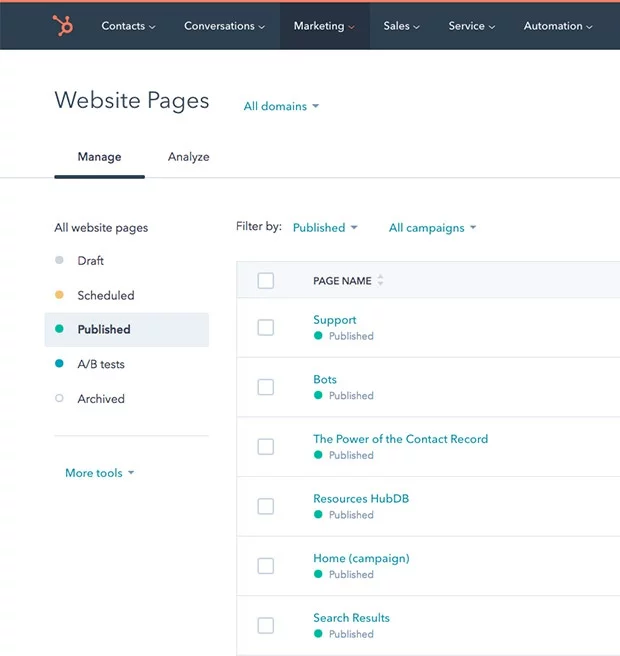The image size is (620, 656).
Task: Show Draft pages in sidebar
Action: pyautogui.click(x=90, y=261)
